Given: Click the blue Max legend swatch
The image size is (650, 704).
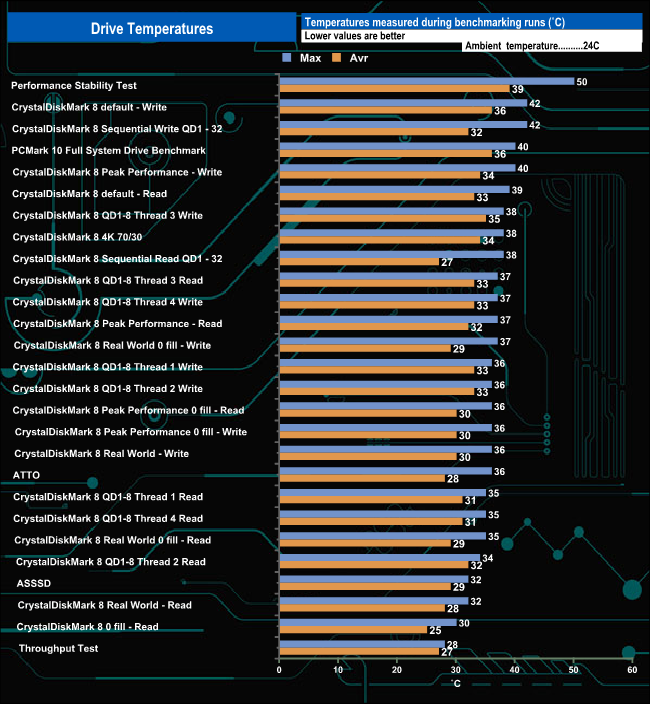Looking at the screenshot, I should point(287,57).
